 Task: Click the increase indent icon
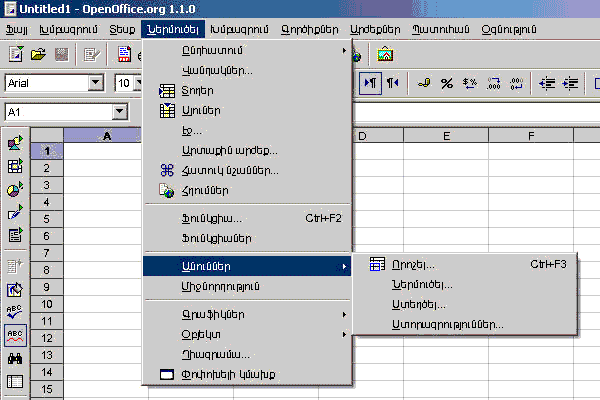pyautogui.click(x=570, y=83)
